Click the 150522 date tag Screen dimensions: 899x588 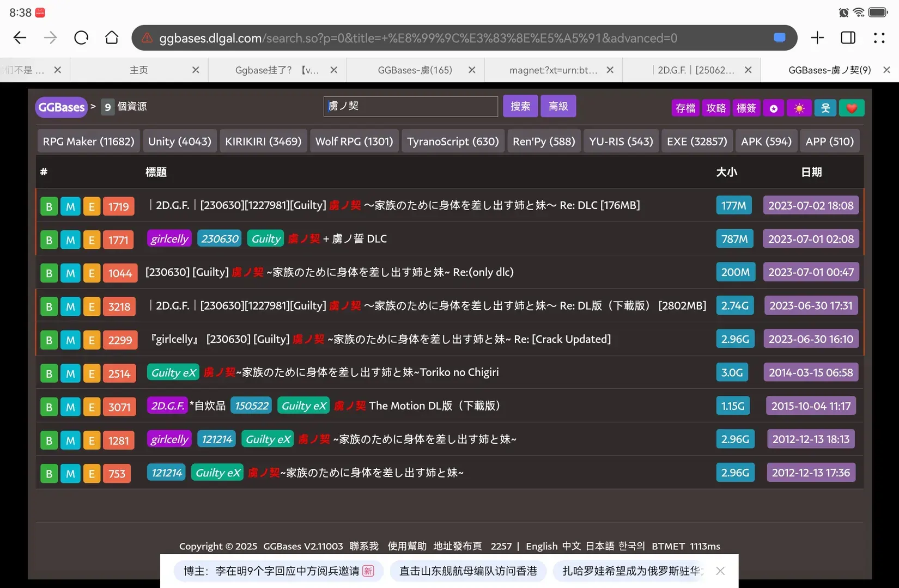pyautogui.click(x=252, y=406)
